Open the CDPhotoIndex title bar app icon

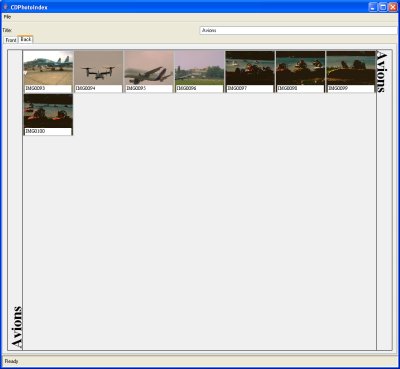click(x=5, y=7)
